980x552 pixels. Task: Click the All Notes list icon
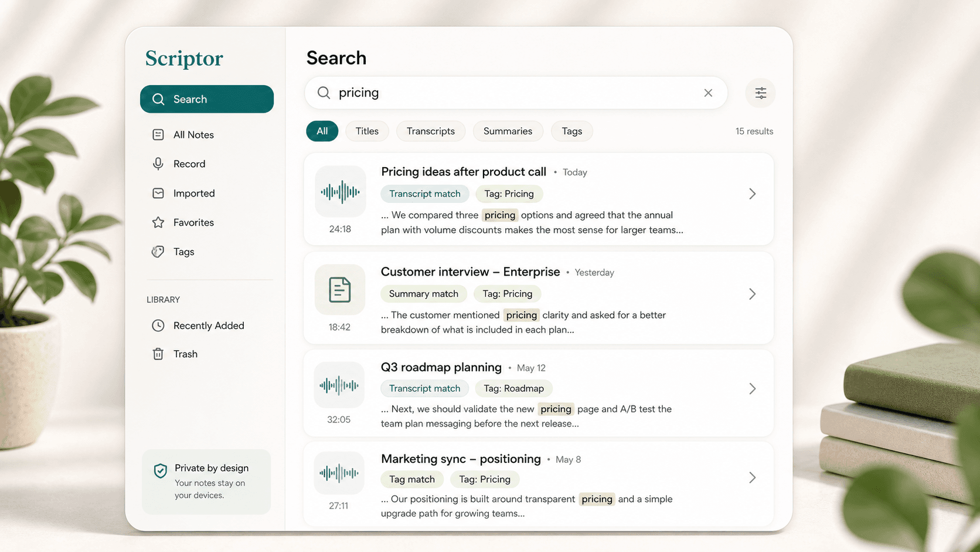coord(158,135)
